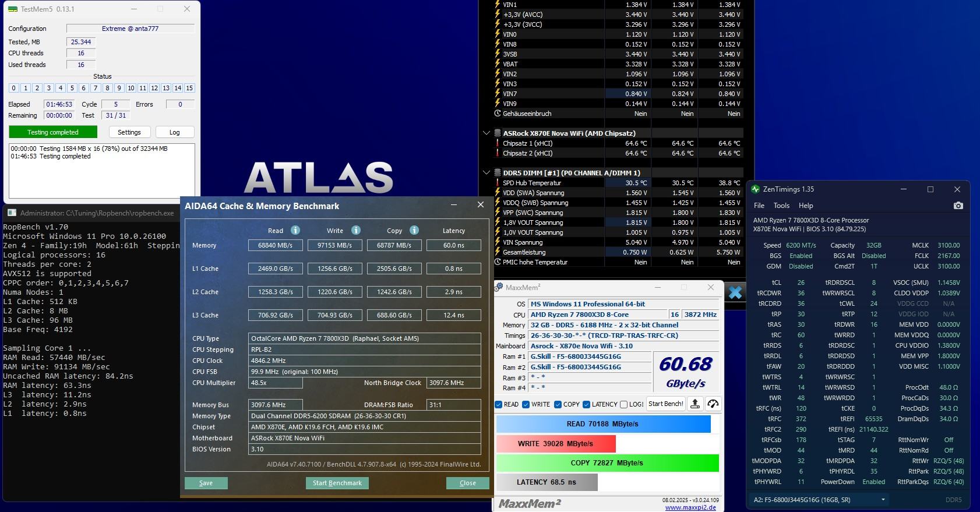Viewport: 980px width, 512px height.
Task: Click the MaxxMem gear icon in title bar
Action: click(499, 288)
